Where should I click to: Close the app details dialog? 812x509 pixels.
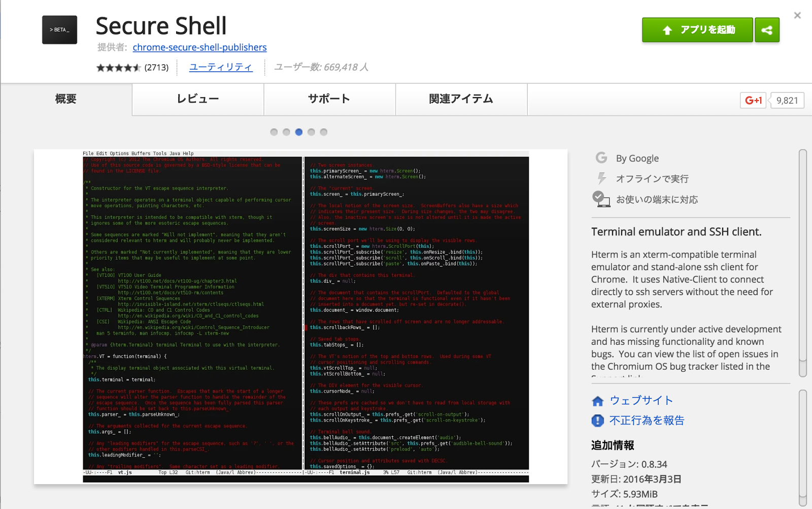797,15
